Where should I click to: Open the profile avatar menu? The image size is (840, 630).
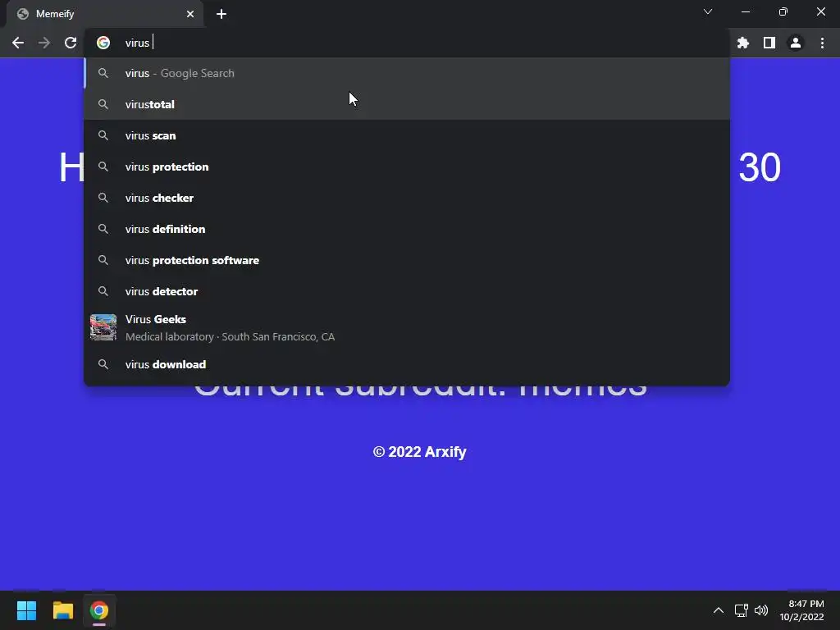pyautogui.click(x=796, y=43)
